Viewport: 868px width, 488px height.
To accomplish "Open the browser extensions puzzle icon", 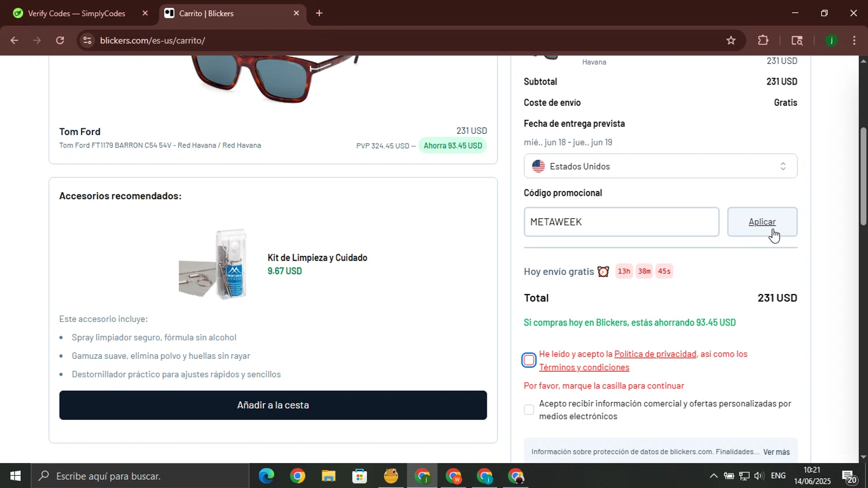I will coord(763,41).
